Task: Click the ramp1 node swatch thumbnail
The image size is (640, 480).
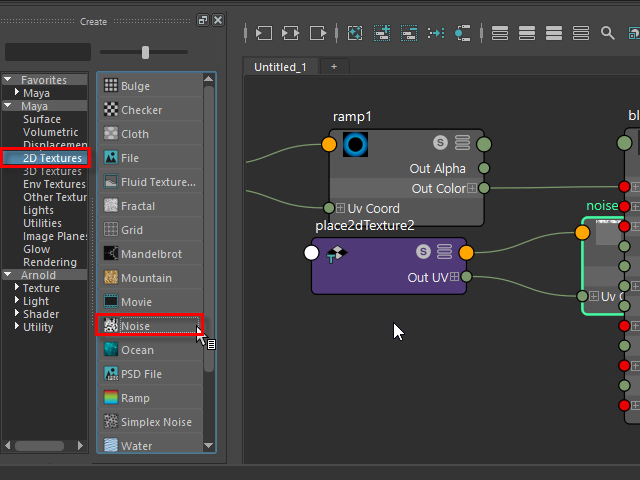Action: [x=356, y=144]
